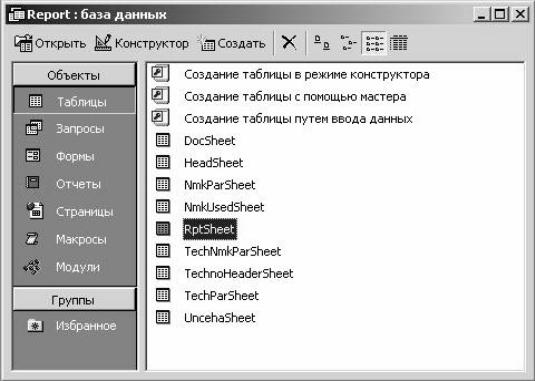Select the NmkUsedSheet table name
This screenshot has height=381, width=535.
[x=224, y=207]
